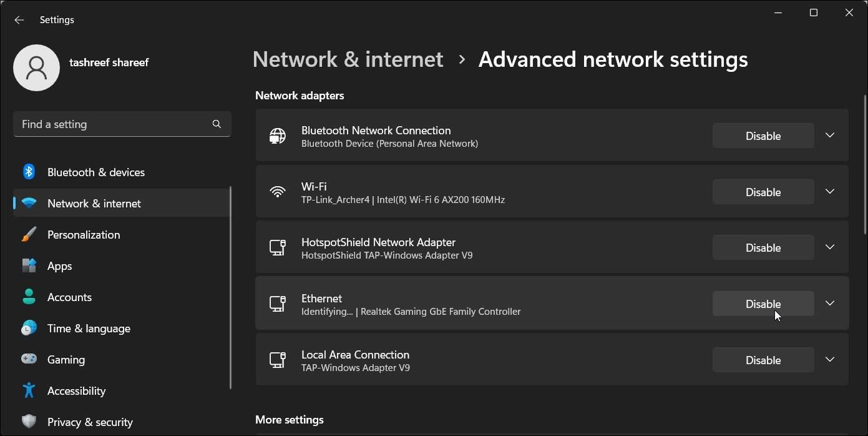Disable the Wi-Fi adapter
The height and width of the screenshot is (436, 868).
(763, 192)
